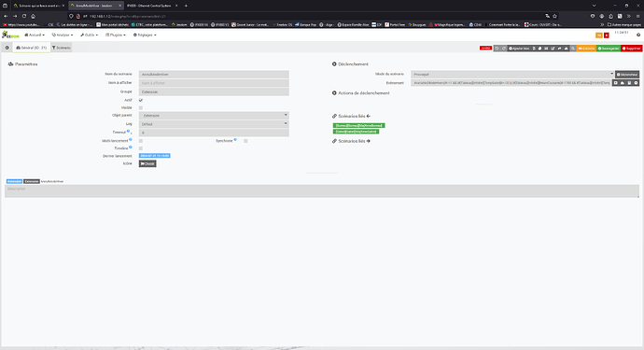Click the Jeedom logo

point(10,35)
